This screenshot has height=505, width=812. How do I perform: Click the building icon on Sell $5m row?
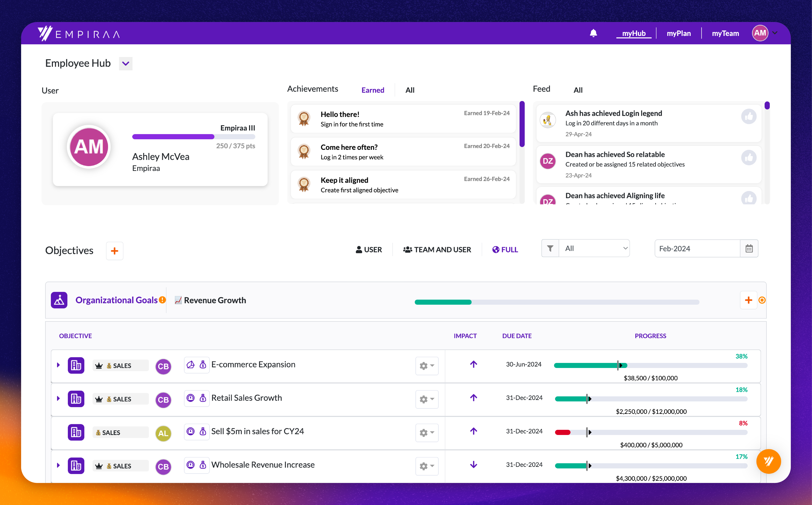coord(76,432)
